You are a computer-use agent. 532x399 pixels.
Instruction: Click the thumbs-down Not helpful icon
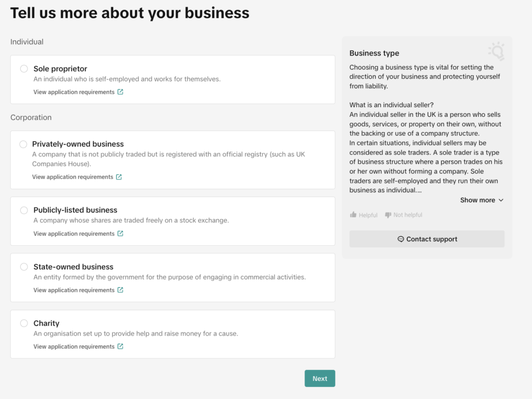tap(388, 215)
